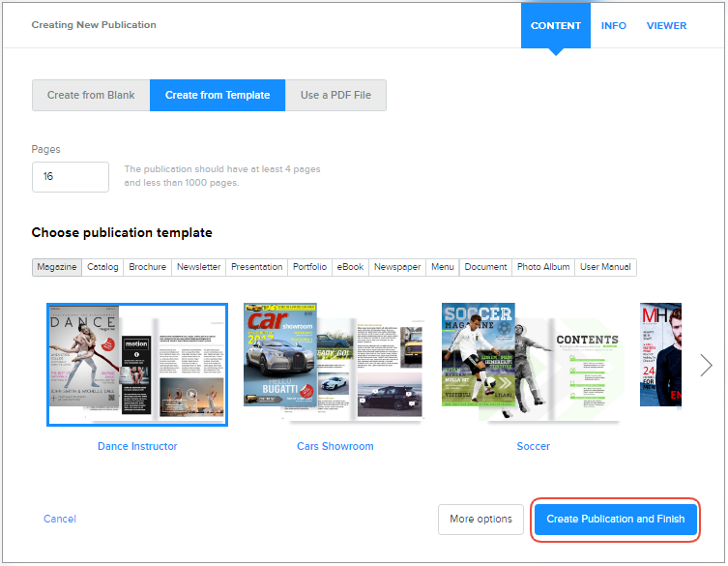728x566 pixels.
Task: Click the next templates arrow chevron
Action: pos(706,365)
